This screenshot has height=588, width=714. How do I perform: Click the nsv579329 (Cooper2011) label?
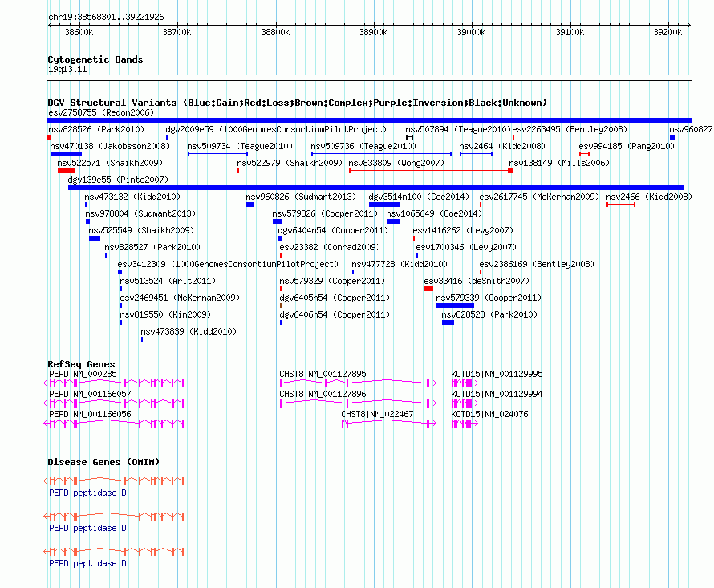[x=332, y=281]
